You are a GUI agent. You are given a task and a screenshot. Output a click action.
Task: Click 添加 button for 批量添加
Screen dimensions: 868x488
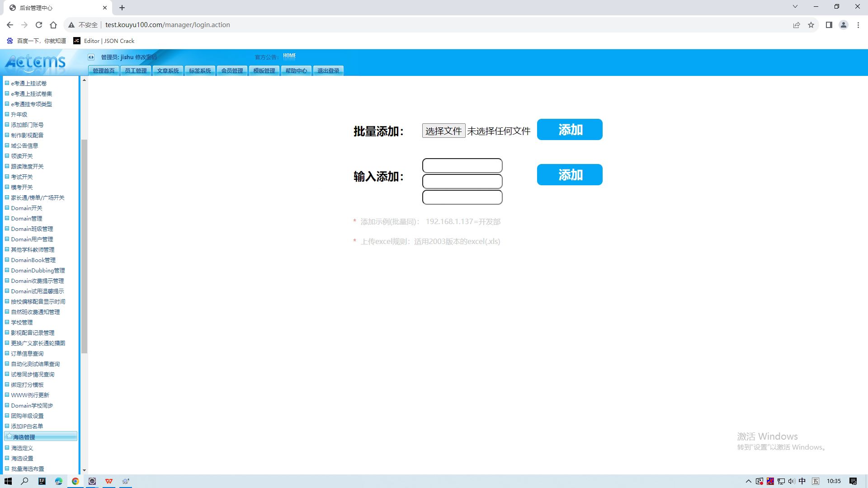click(x=570, y=130)
